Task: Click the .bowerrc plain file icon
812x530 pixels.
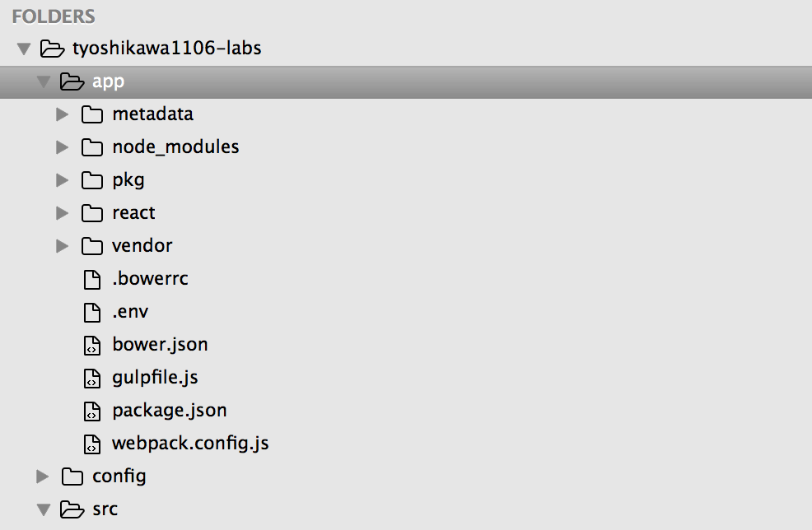Action: click(92, 279)
